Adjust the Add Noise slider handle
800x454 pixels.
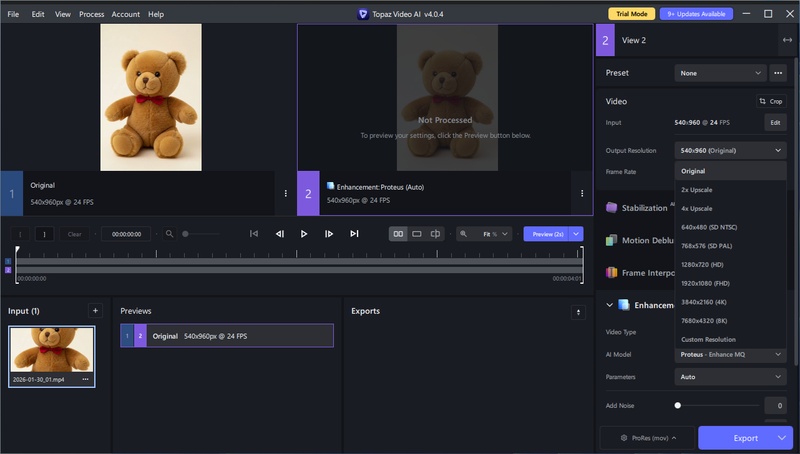[x=678, y=406]
